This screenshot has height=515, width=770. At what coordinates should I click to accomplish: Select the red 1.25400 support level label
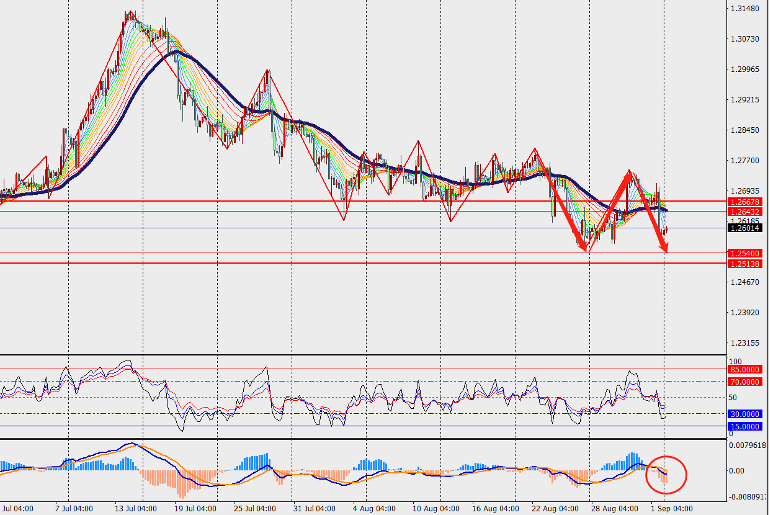click(x=745, y=253)
